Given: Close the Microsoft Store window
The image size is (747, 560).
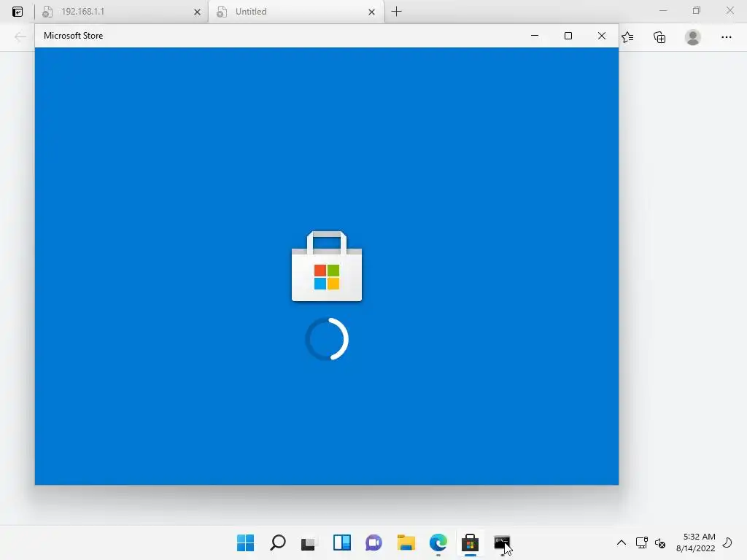Looking at the screenshot, I should click(x=602, y=36).
